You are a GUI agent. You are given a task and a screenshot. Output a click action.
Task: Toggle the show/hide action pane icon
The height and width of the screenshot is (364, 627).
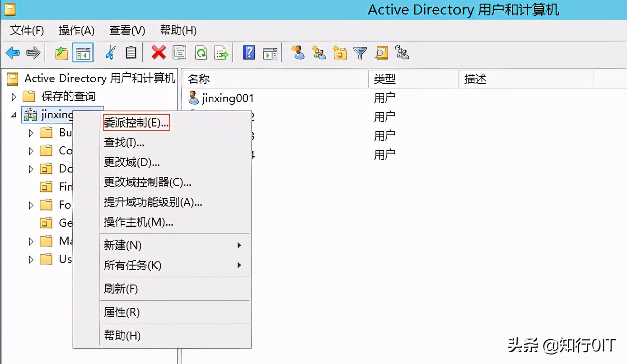(x=270, y=53)
